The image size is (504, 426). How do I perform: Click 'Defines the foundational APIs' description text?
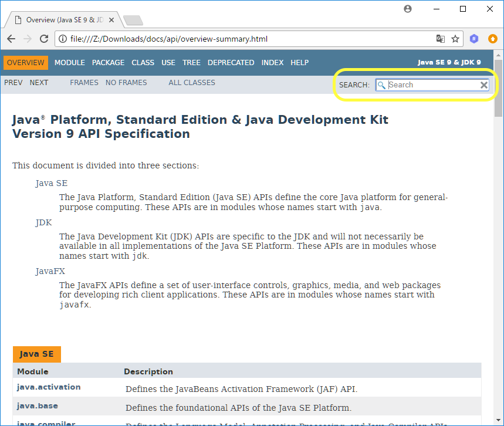pos(238,408)
